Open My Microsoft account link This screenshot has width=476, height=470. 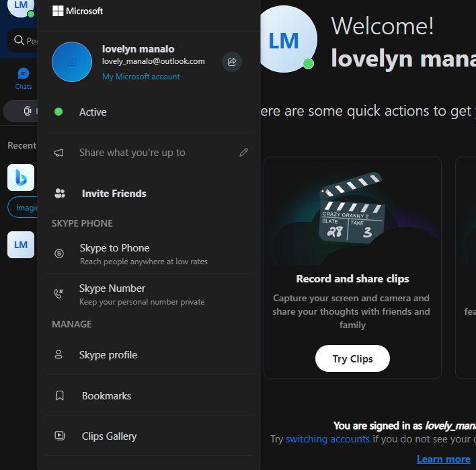point(141,77)
